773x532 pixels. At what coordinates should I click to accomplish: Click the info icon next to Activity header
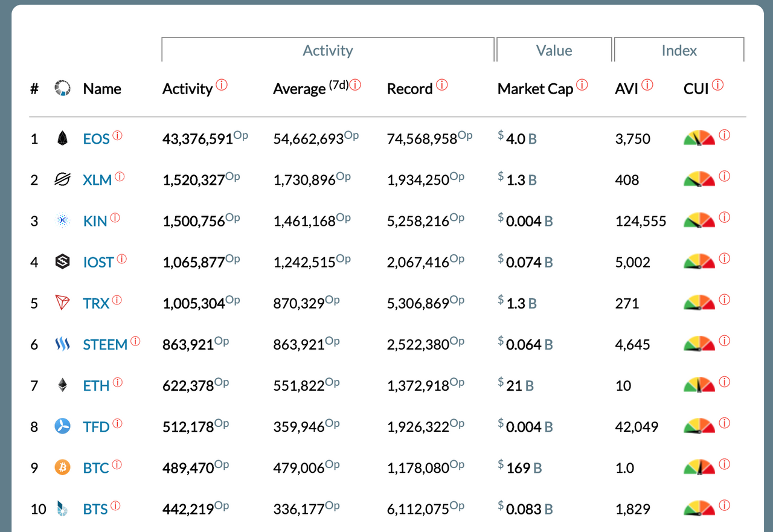[222, 85]
